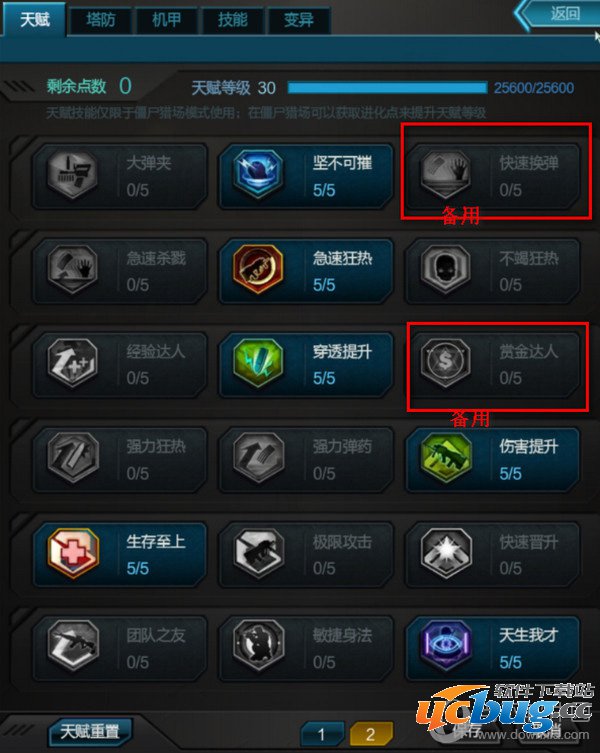Image resolution: width=600 pixels, height=753 pixels.
Task: Switch to talent page 1
Action: [x=321, y=734]
